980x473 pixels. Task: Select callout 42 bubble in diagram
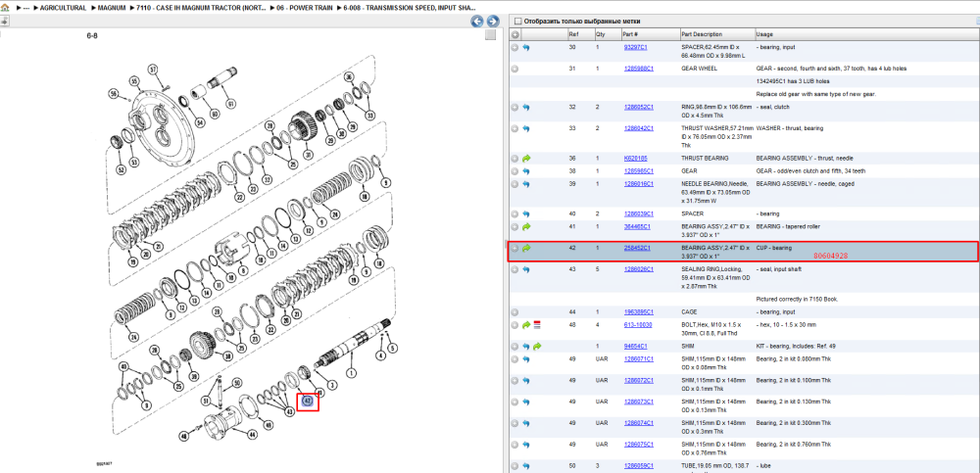[308, 402]
